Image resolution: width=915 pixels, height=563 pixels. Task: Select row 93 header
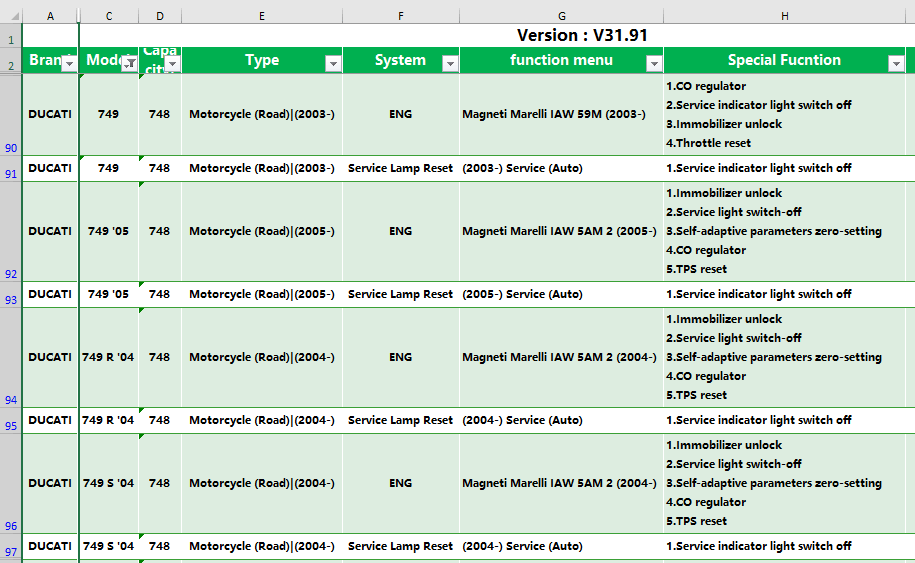[11, 295]
